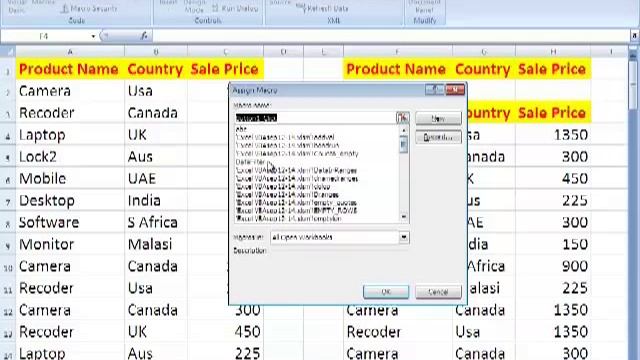The height and width of the screenshot is (360, 640).
Task: Cancel the Assign Macro dialog
Action: tap(438, 292)
